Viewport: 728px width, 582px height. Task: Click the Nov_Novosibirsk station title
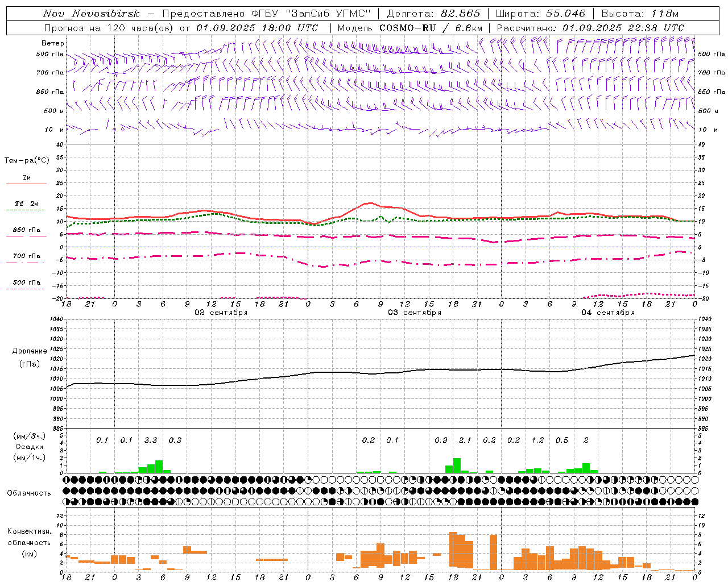tap(92, 14)
